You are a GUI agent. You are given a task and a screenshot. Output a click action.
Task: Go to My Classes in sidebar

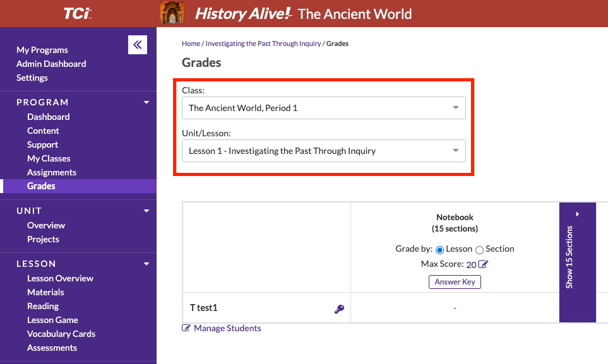(x=49, y=158)
